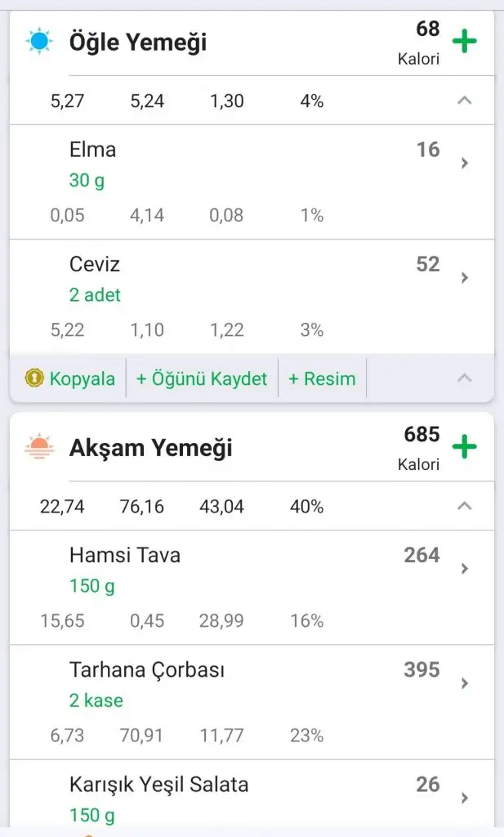504x837 pixels.
Task: Open Karışık Yeşil Salata details arrow
Action: (x=465, y=798)
